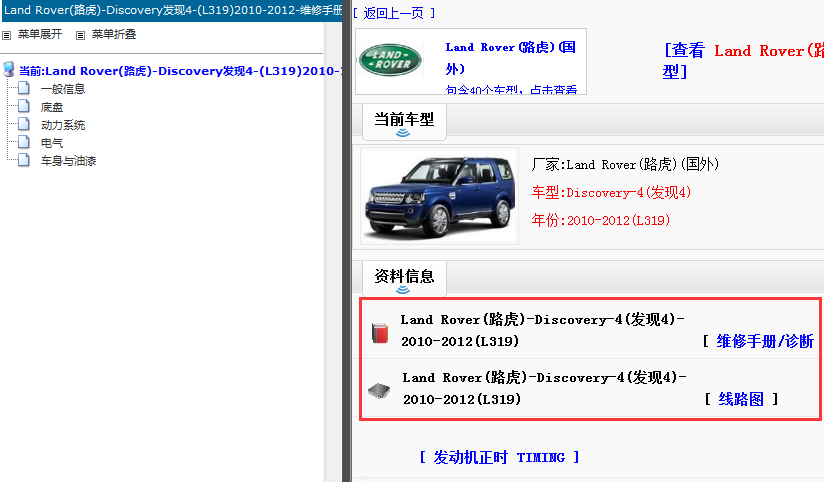Screen dimensions: 824x482
Task: Select the 当前车型 tab
Action: click(x=404, y=122)
